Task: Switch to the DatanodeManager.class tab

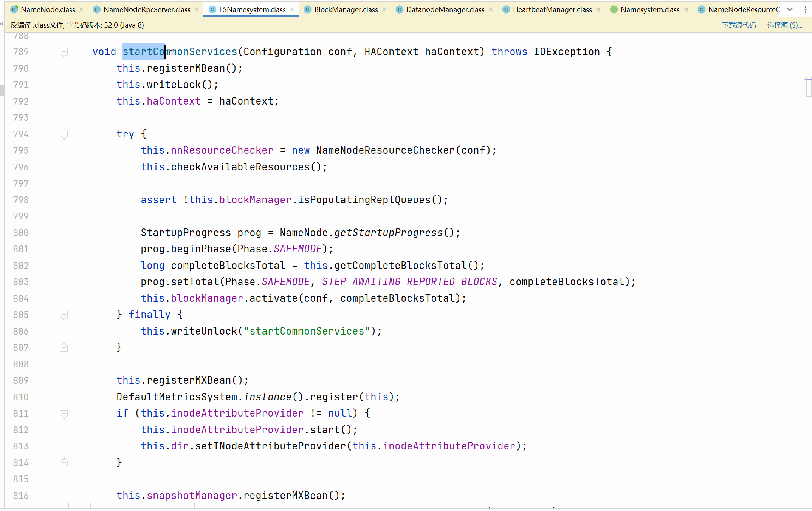Action: coord(445,9)
